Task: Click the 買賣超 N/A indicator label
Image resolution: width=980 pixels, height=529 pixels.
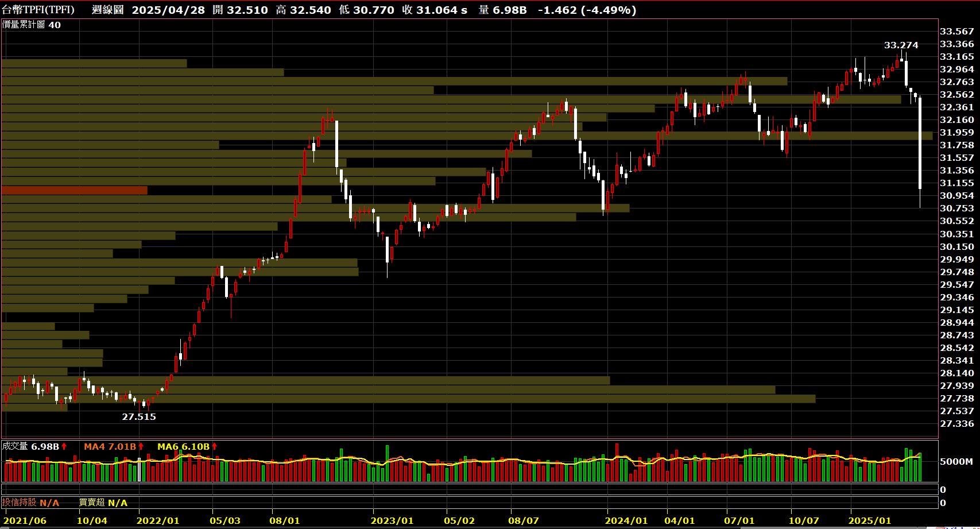Action: 103,503
